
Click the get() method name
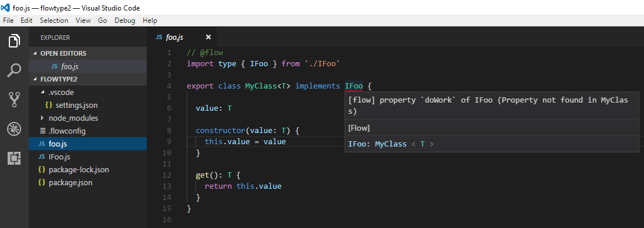point(203,175)
